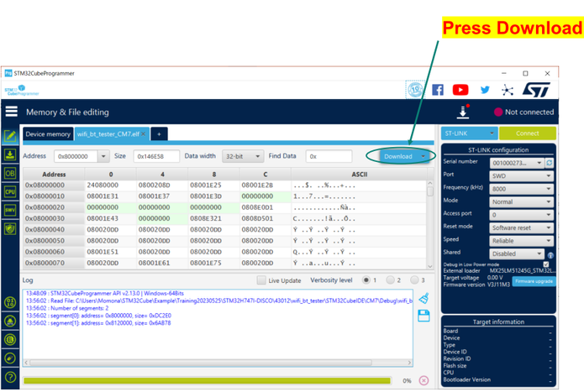Screen dimensions: 584x392
Task: Open the SWV sidebar viewer
Action: pyautogui.click(x=10, y=210)
